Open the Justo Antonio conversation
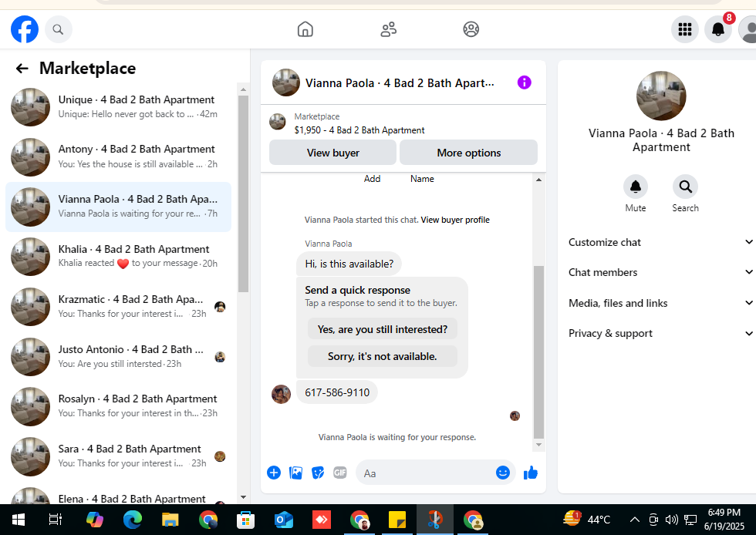This screenshot has width=756, height=535. coord(119,357)
